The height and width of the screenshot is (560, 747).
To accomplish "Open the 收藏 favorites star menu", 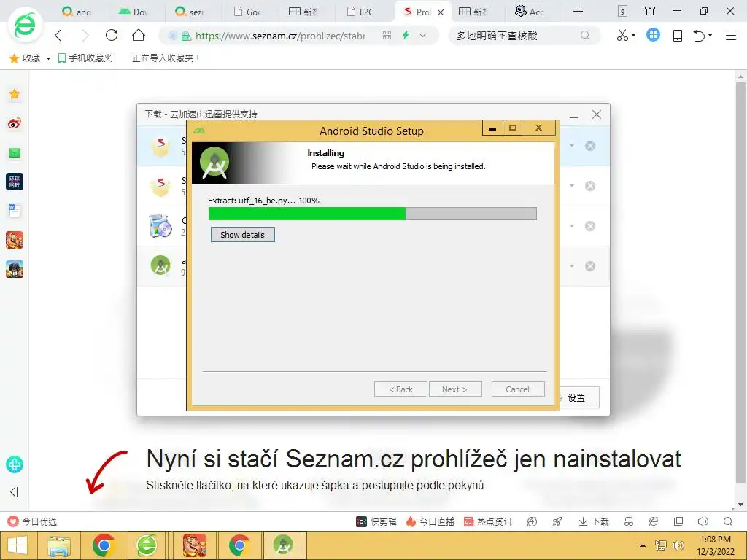I will click(26, 58).
